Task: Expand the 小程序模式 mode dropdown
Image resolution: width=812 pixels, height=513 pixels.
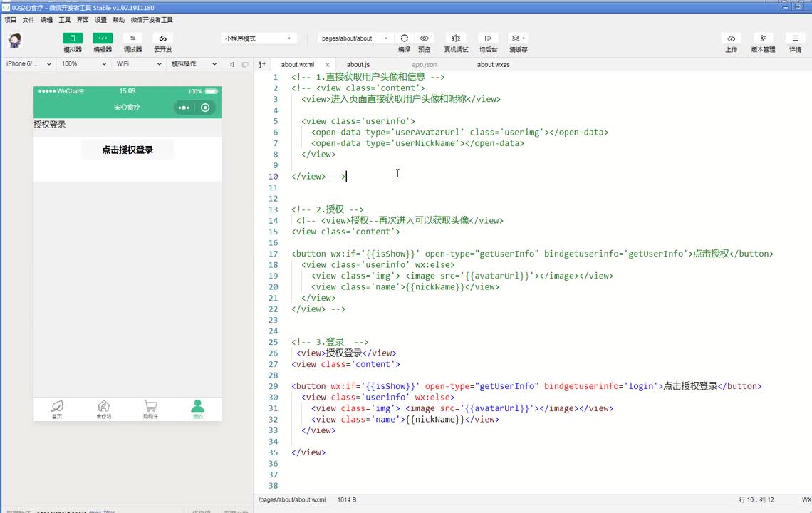Action: (x=258, y=38)
